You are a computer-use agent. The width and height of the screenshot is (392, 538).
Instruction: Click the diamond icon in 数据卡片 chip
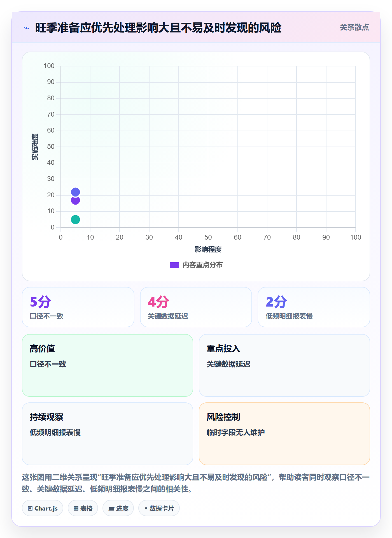[146, 508]
